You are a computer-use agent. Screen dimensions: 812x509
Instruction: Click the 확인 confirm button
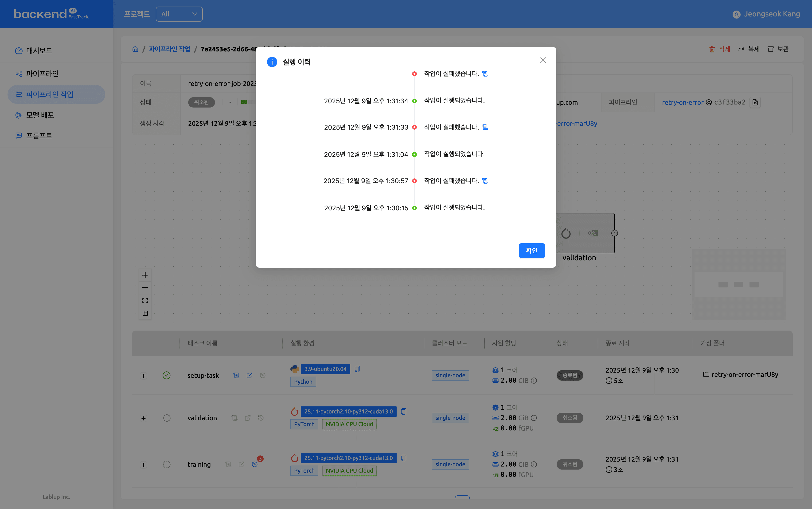(531, 251)
